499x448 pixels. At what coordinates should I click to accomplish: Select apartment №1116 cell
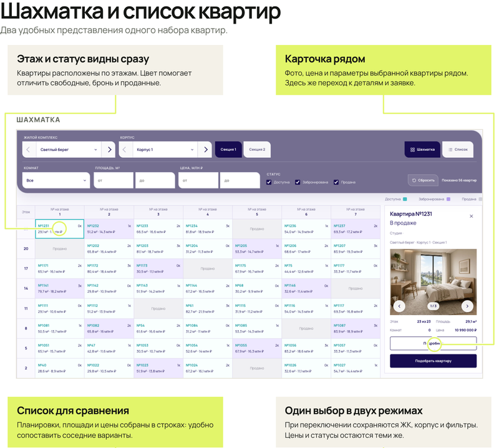(x=306, y=308)
